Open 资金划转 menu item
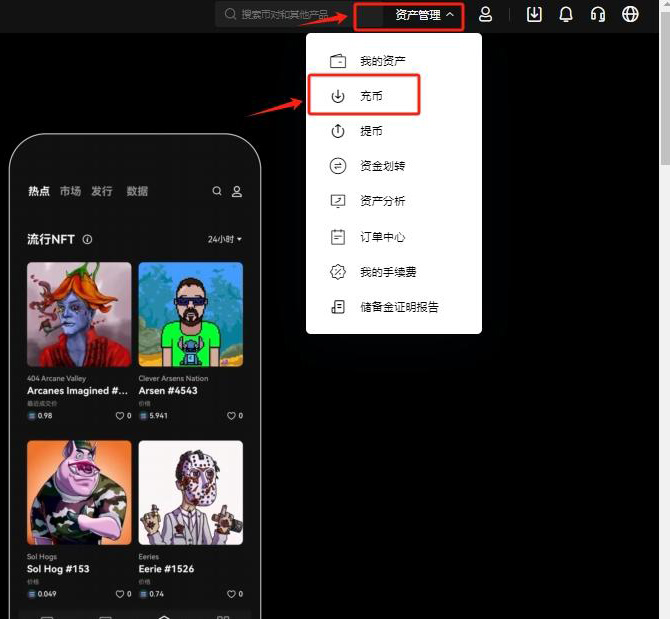The width and height of the screenshot is (670, 619). coord(382,166)
